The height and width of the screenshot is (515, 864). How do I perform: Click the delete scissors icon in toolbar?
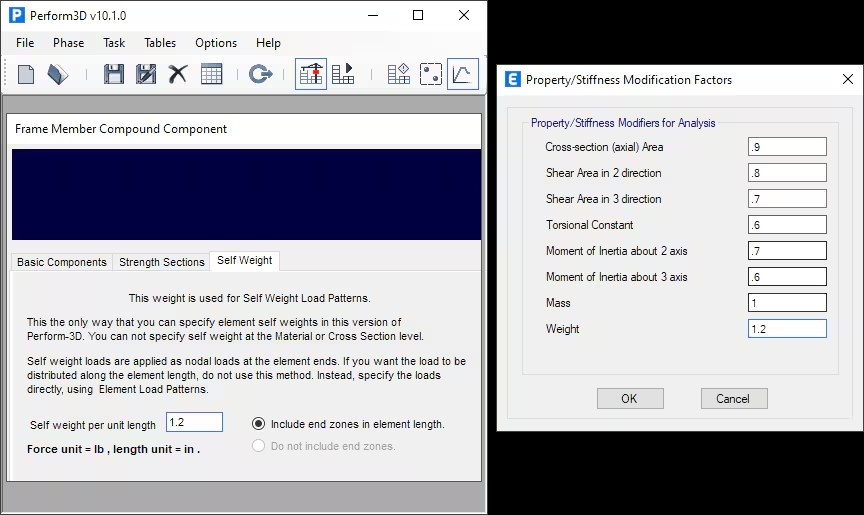(178, 74)
